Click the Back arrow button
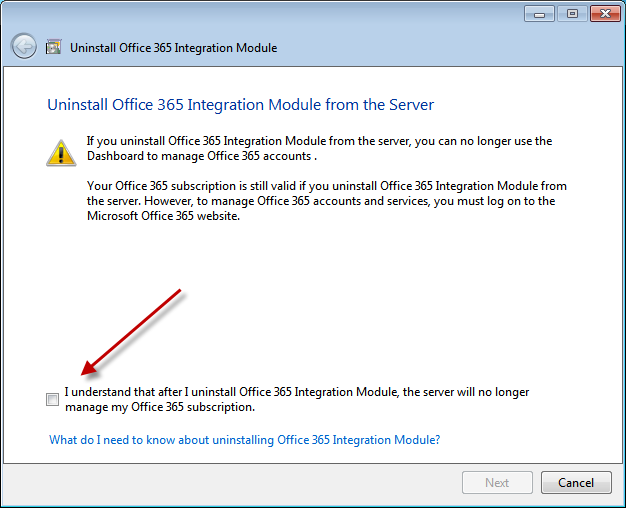This screenshot has height=508, width=626. coord(24,47)
